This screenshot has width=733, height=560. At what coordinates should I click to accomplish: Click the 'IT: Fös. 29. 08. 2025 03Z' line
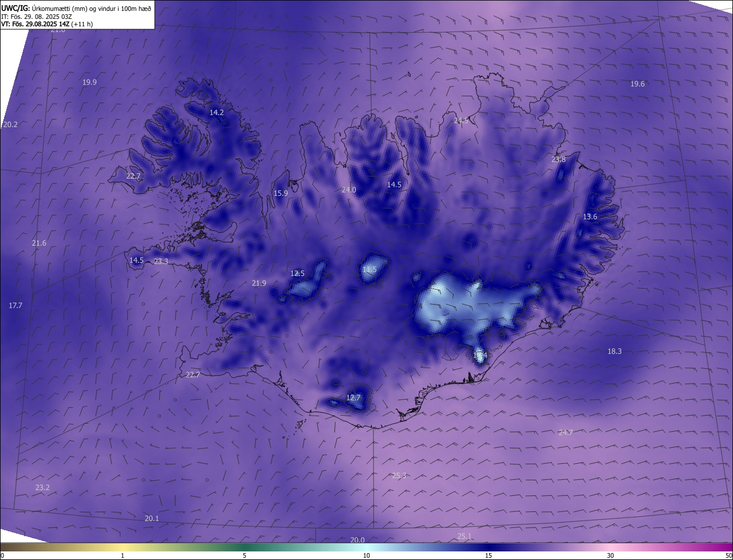coord(37,17)
